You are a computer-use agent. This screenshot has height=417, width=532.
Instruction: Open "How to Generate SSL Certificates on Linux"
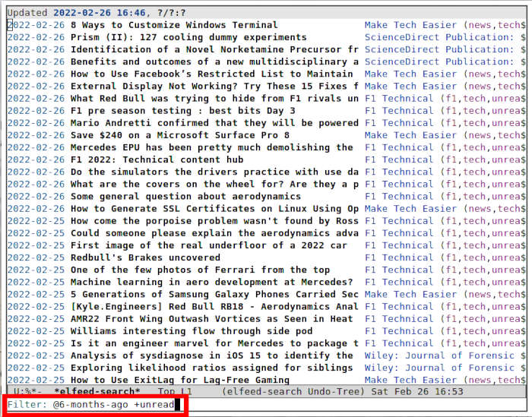[214, 208]
